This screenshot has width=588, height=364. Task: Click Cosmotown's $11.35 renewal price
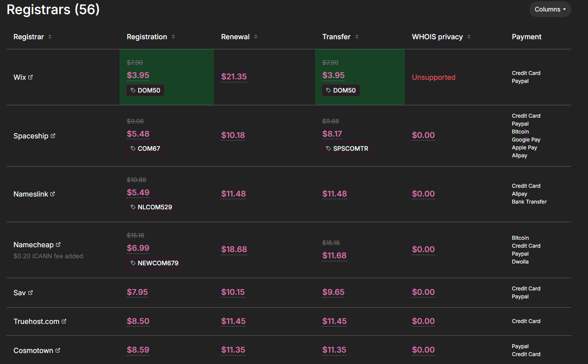point(233,350)
